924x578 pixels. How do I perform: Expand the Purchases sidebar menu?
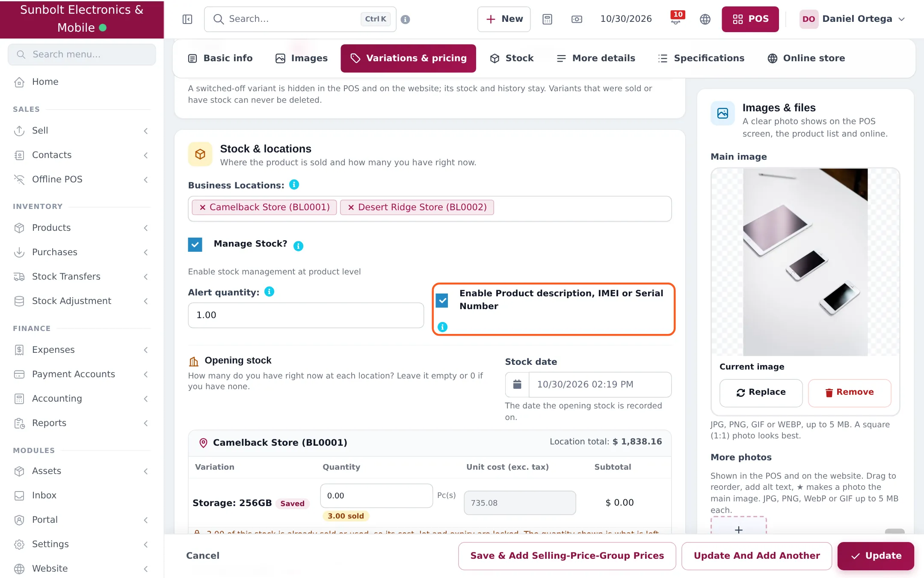(82, 252)
